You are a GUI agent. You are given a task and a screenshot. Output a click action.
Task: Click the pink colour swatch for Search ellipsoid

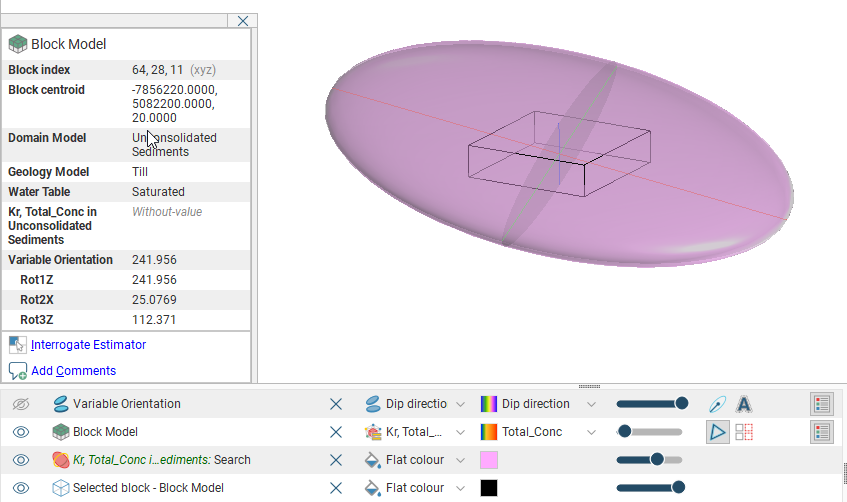tap(489, 460)
